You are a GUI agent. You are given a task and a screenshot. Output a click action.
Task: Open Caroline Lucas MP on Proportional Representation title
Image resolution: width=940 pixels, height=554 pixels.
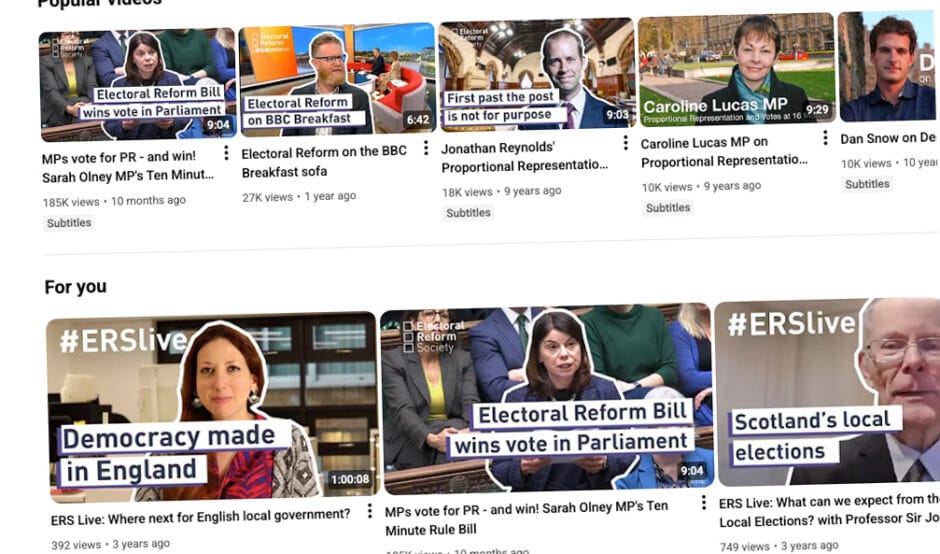coord(724,152)
